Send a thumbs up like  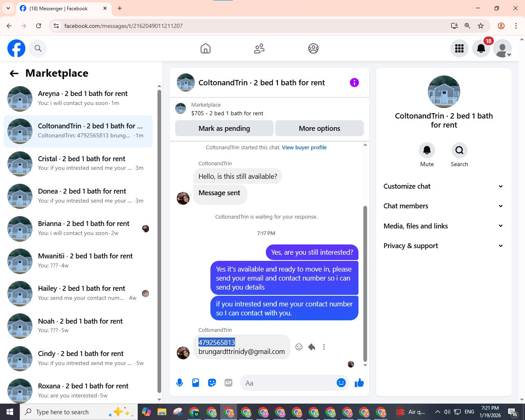[x=359, y=383]
